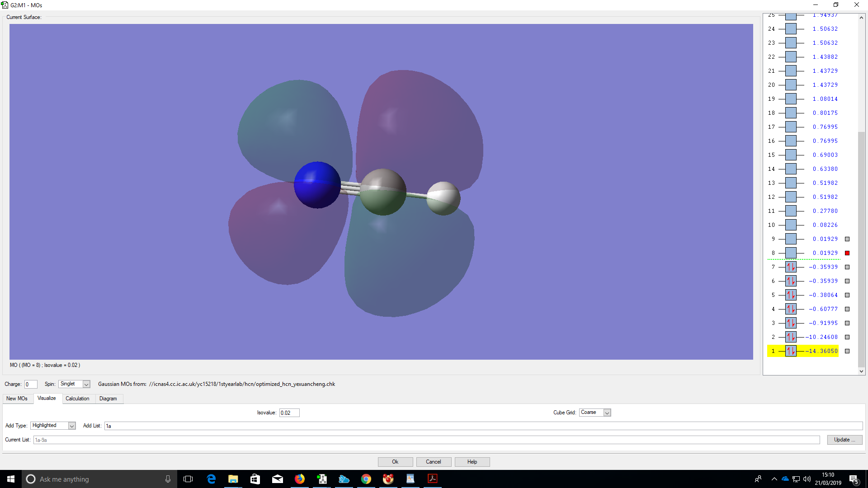Screen dimensions: 868x488
Task: Select highlighted orbital 1 box
Action: (791, 351)
